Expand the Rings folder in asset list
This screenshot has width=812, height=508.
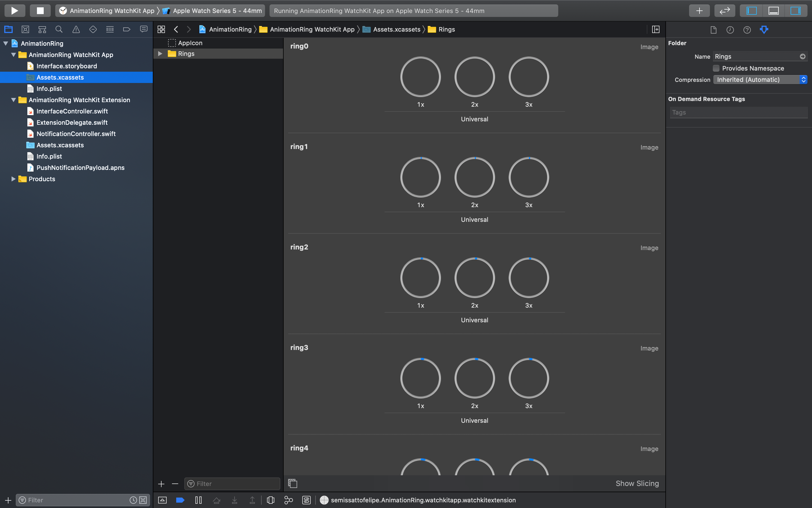tap(160, 54)
